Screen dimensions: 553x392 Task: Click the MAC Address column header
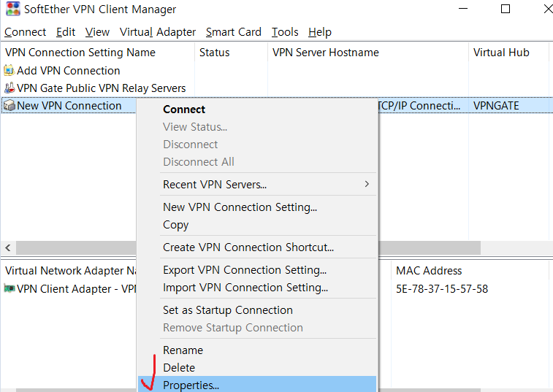click(470, 270)
